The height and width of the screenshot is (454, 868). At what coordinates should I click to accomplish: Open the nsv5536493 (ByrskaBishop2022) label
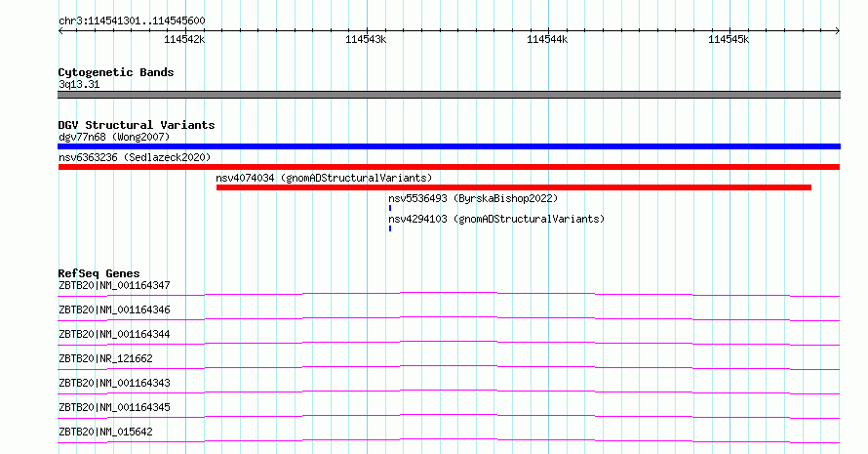pyautogui.click(x=473, y=198)
